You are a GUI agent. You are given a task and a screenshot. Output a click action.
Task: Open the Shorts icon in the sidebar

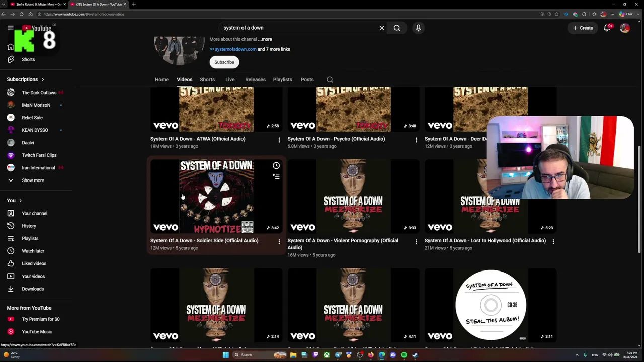coord(11,59)
